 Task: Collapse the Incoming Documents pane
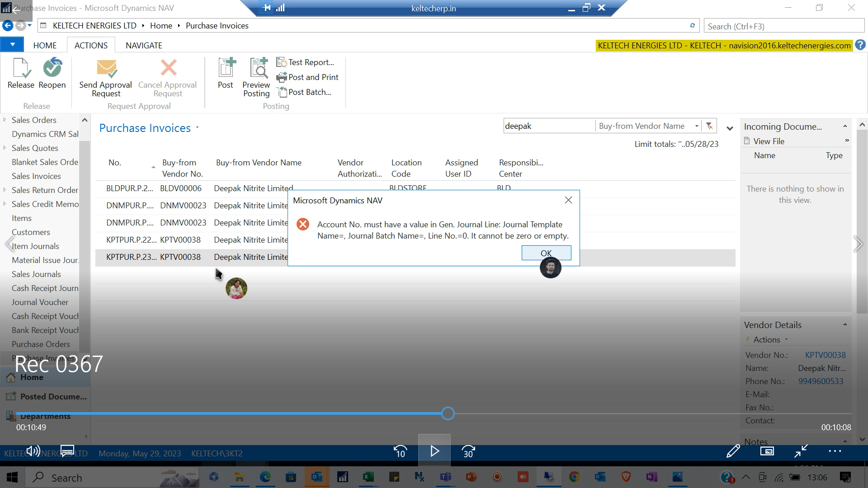coord(844,127)
